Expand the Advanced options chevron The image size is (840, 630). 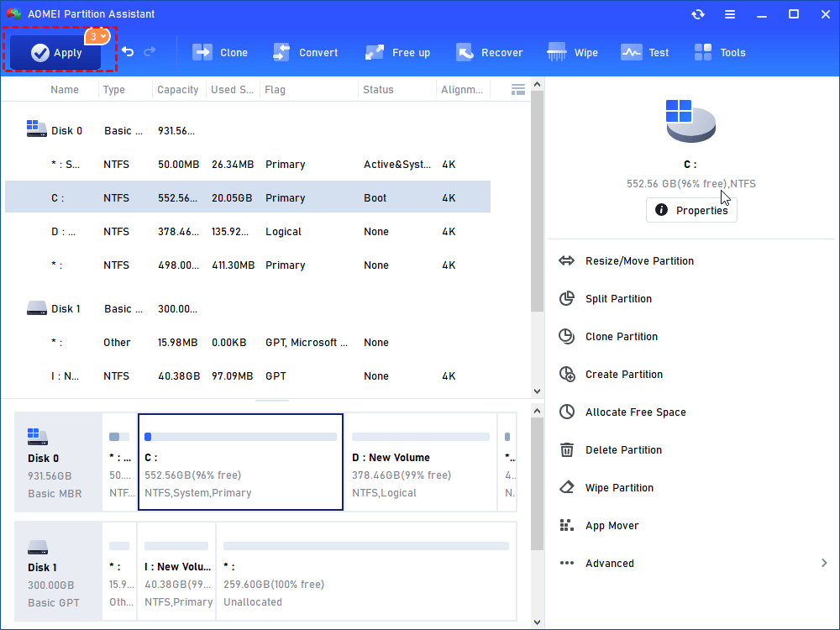pyautogui.click(x=823, y=564)
